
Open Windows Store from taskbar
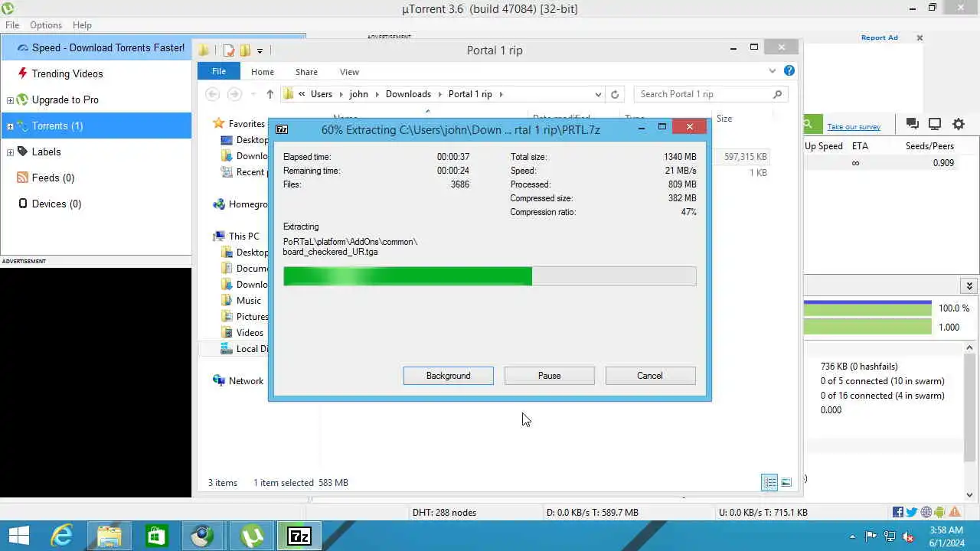[156, 536]
